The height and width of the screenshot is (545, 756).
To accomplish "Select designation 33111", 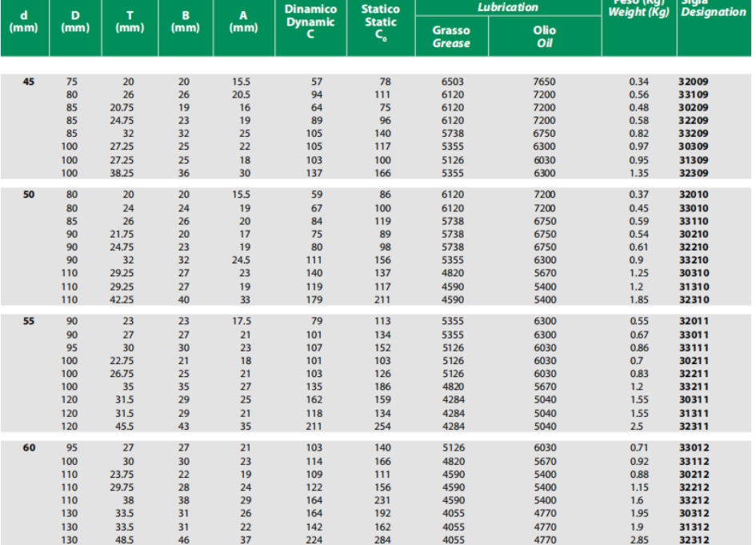I will pos(694,348).
